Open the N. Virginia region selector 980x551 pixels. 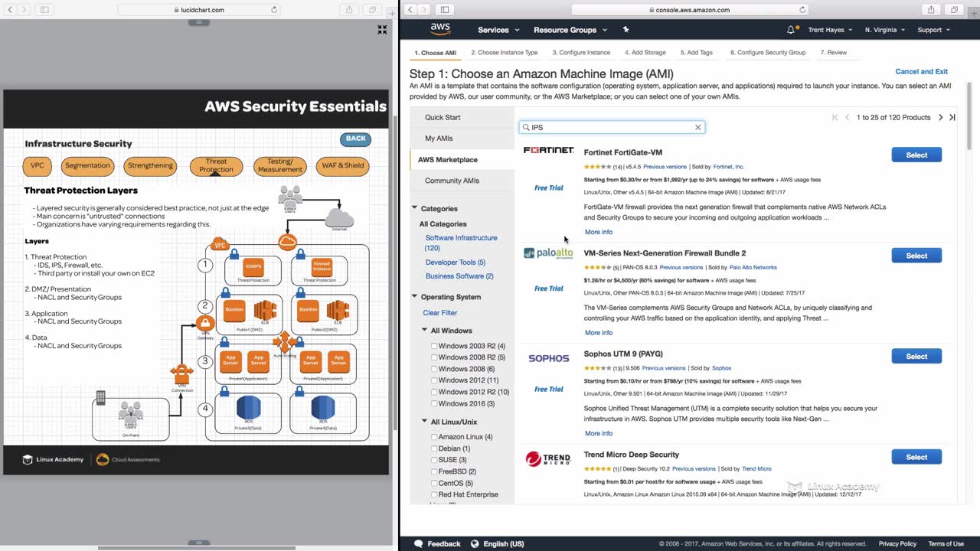[885, 30]
